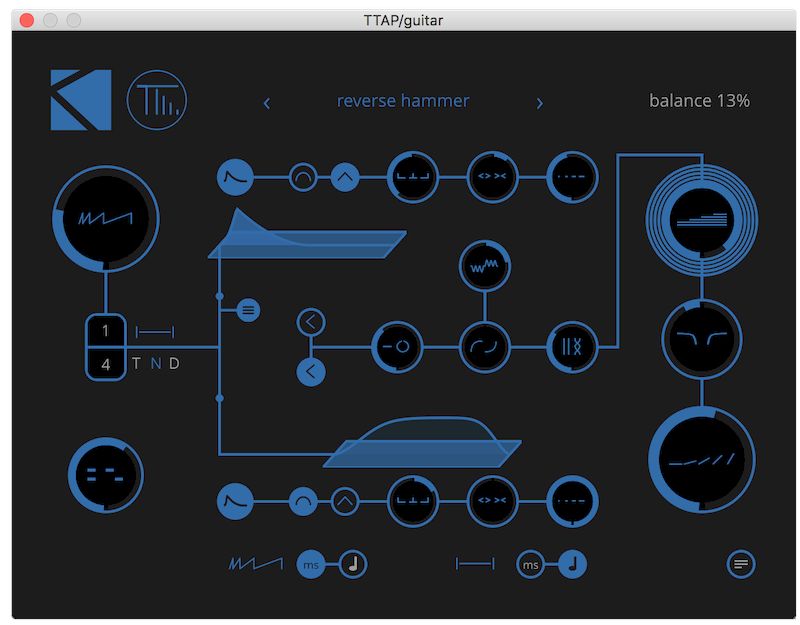The image size is (800, 625).
Task: Open the menu icon at bottom right
Action: (740, 563)
